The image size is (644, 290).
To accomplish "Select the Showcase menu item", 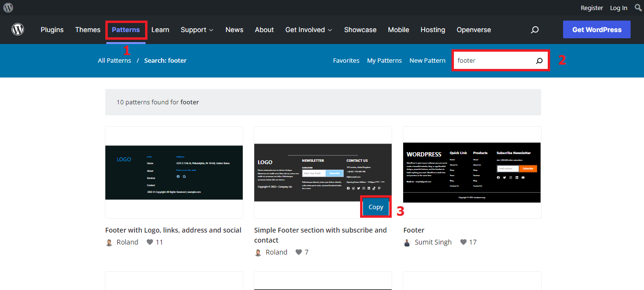I will click(360, 30).
